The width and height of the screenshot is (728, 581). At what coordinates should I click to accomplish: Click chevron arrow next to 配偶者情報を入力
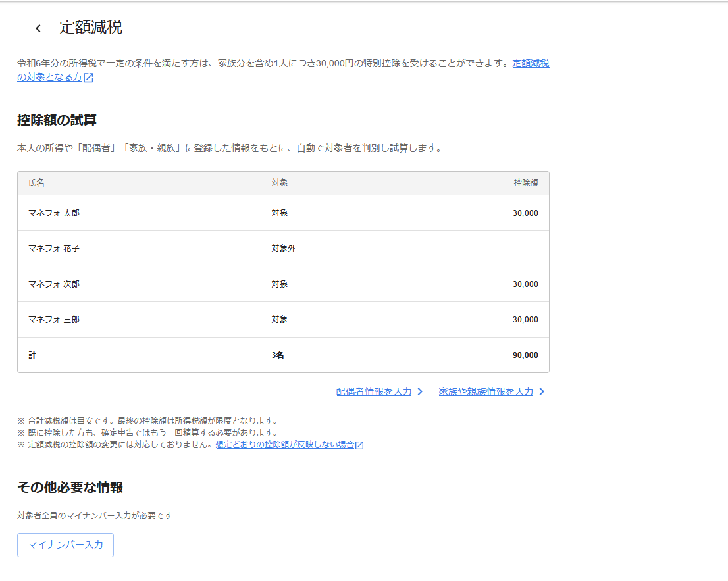[420, 392]
